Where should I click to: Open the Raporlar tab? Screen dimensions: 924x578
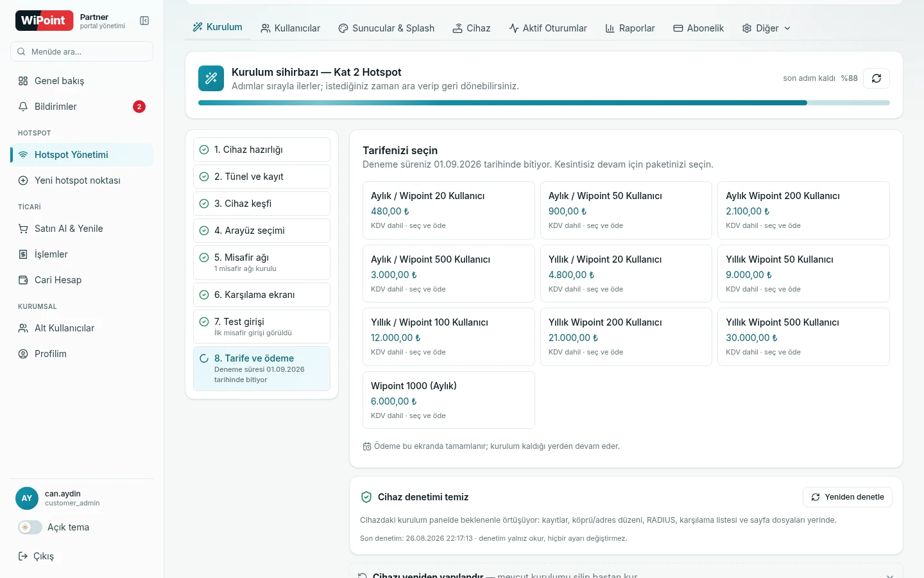630,28
